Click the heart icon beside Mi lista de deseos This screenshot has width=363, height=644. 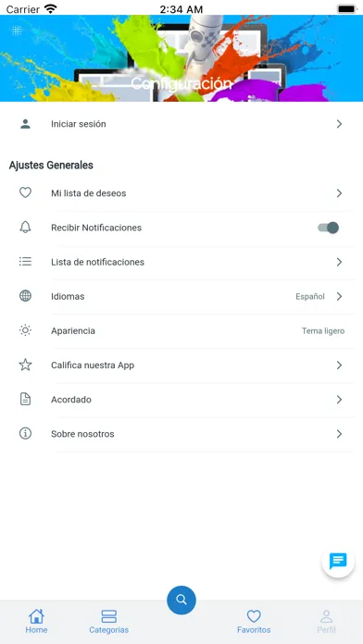[26, 192]
